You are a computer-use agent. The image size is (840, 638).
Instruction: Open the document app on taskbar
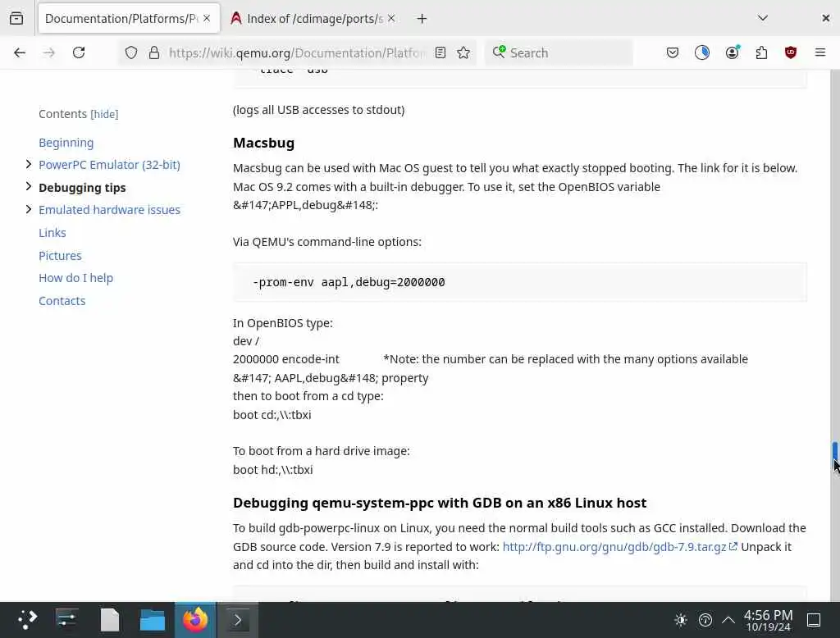coord(110,620)
